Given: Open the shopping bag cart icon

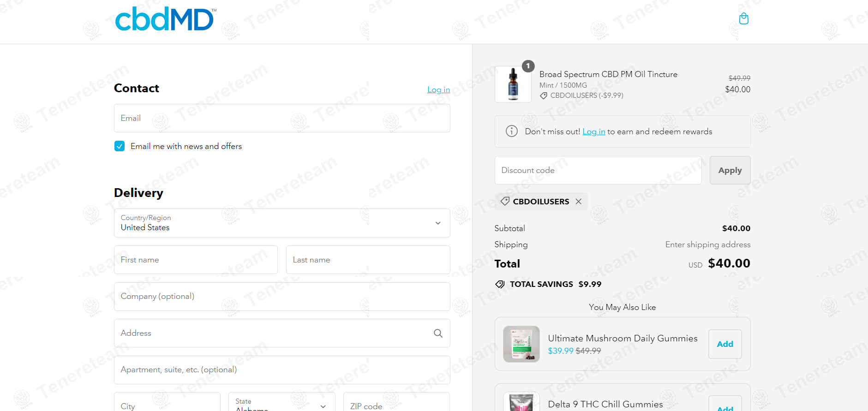Looking at the screenshot, I should click(x=743, y=19).
